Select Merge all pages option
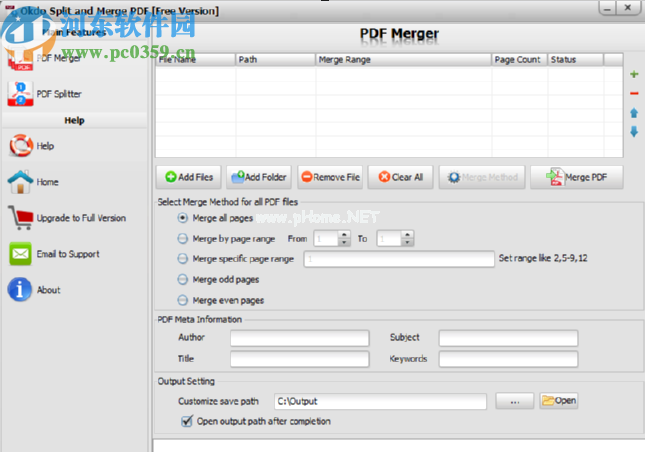 (182, 218)
